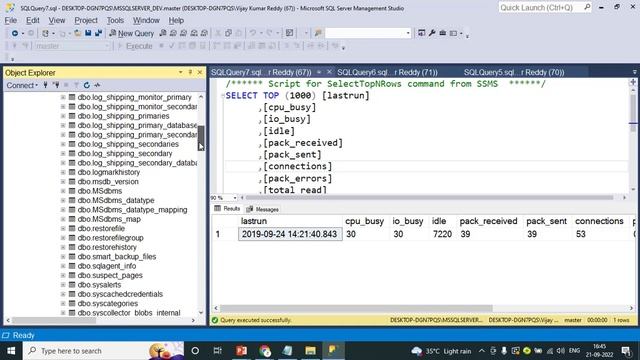Expand dbo.log_shipping_monitor_primary table node
The image size is (640, 360).
point(63,97)
